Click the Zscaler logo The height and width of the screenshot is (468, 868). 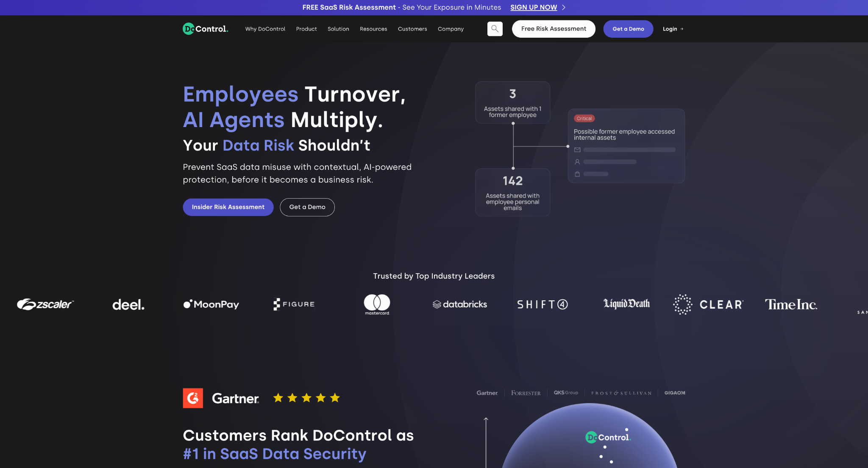[45, 304]
